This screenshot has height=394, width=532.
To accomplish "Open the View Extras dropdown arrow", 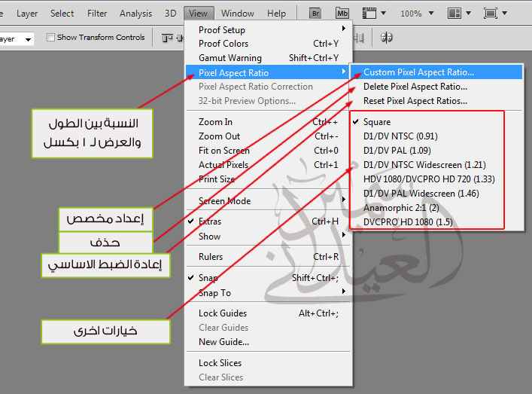I will pyautogui.click(x=384, y=14).
